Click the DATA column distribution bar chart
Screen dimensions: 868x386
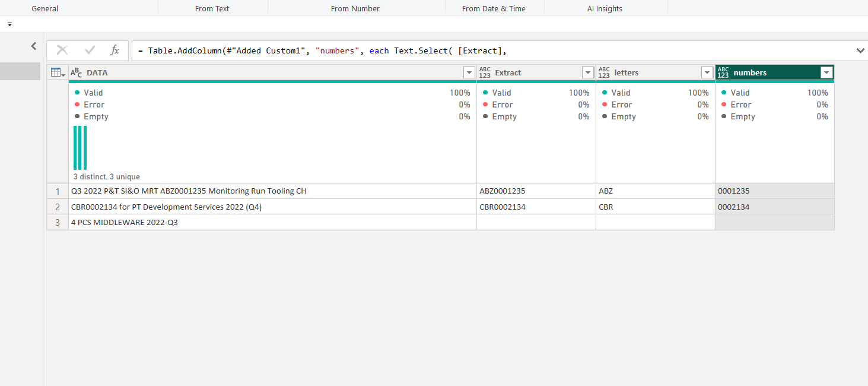point(80,148)
